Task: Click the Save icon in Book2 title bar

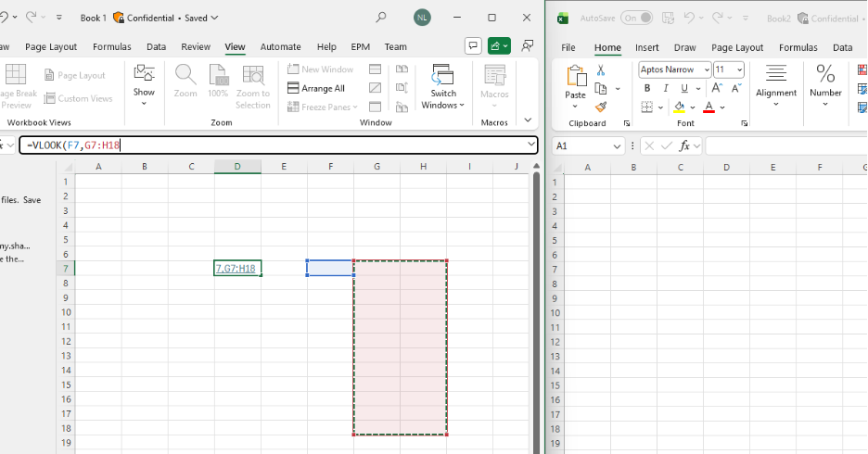Action: pyautogui.click(x=669, y=19)
